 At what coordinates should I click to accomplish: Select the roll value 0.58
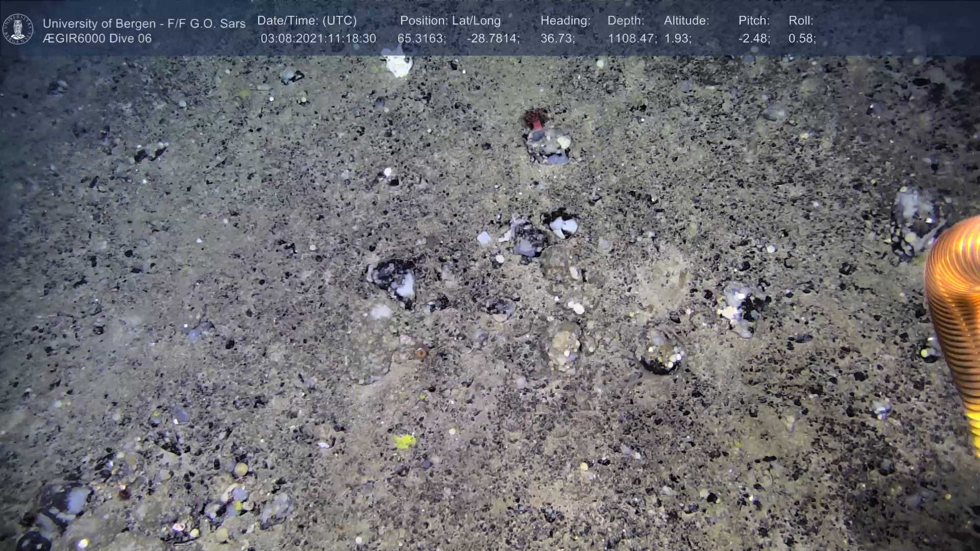pos(802,39)
